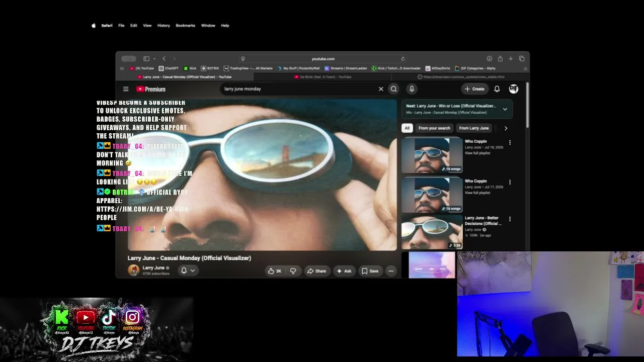Go forward in Safari
This screenshot has width=644, height=362.
click(174, 59)
